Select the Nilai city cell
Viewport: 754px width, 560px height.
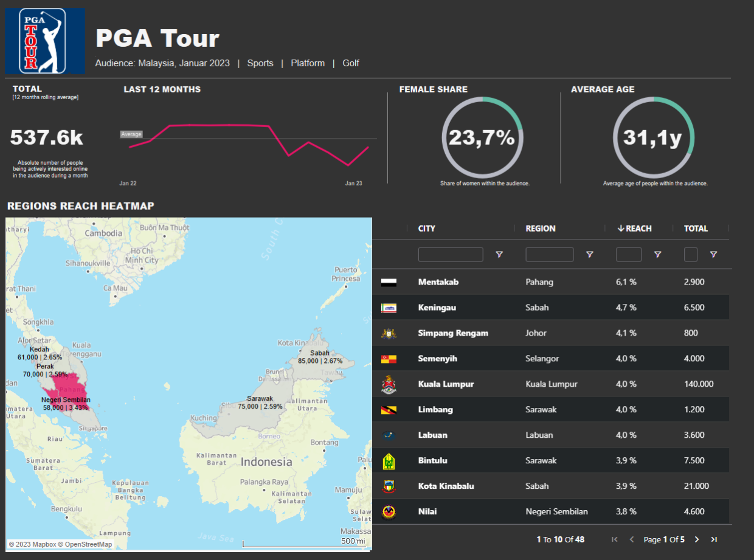click(x=427, y=512)
